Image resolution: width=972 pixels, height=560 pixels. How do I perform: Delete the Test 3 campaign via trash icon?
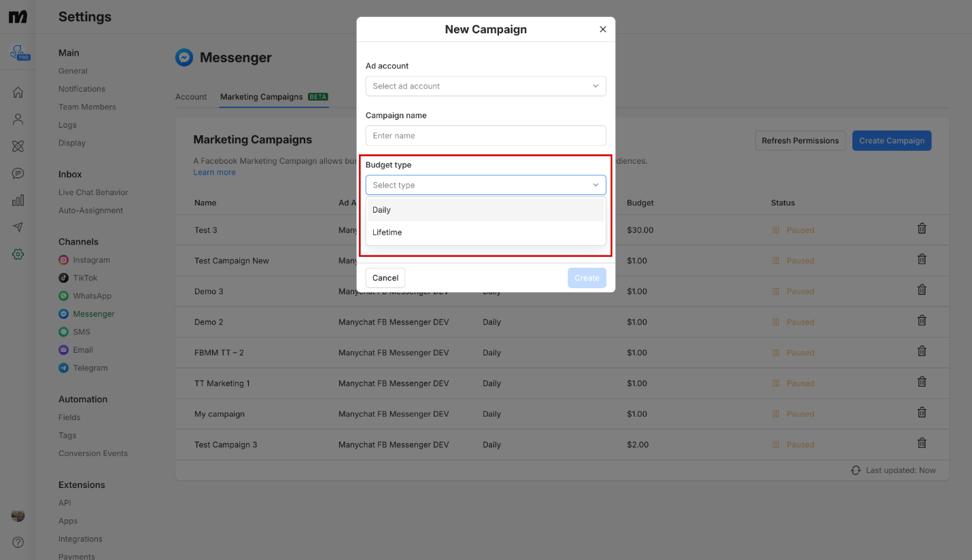click(922, 228)
